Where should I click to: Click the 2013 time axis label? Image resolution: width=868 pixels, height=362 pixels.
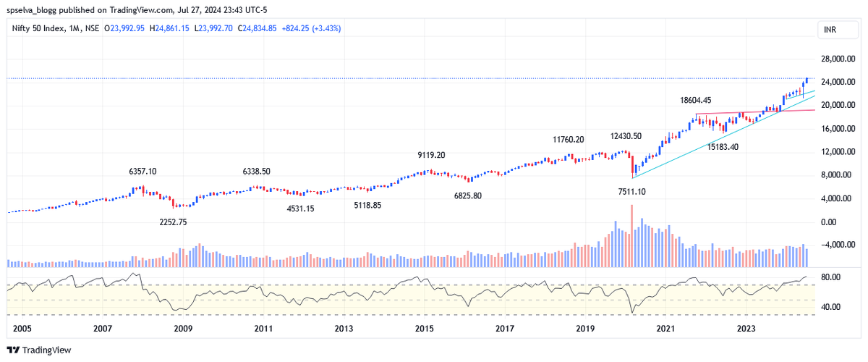pyautogui.click(x=343, y=328)
